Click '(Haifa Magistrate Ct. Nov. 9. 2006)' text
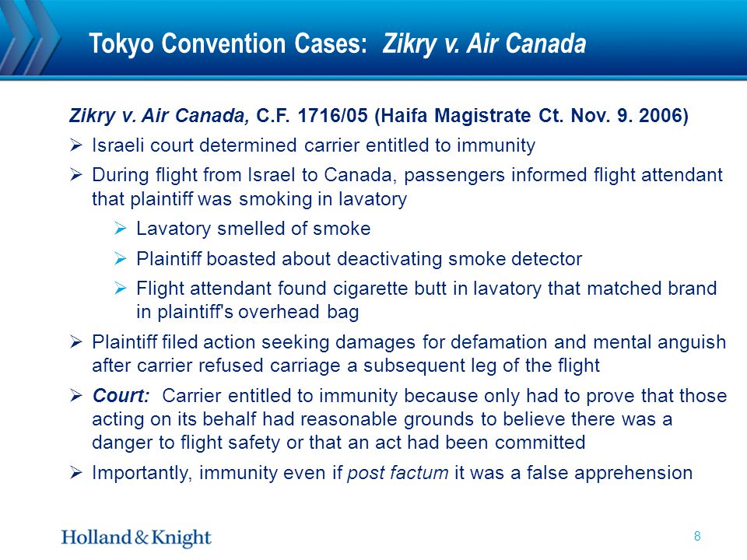Image resolution: width=747 pixels, height=560 pixels. (531, 116)
